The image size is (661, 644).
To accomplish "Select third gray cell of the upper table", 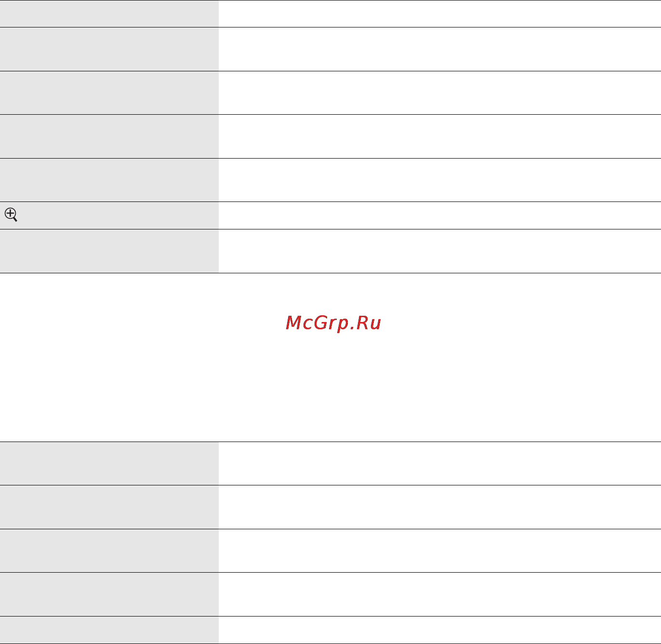I will pos(109,93).
